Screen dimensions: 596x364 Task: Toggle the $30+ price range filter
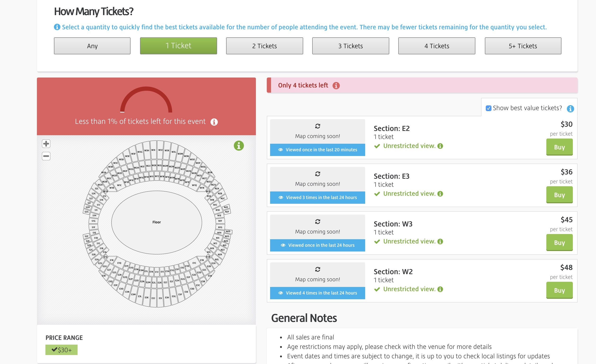pos(61,350)
